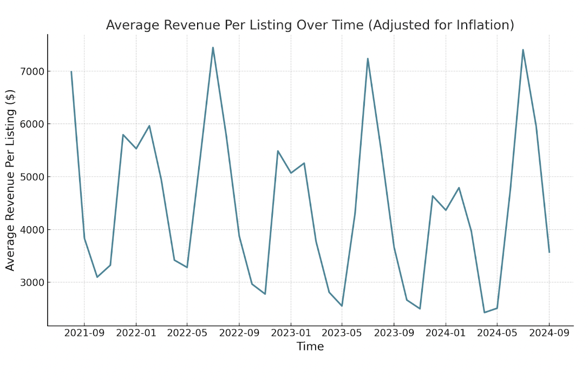The height and width of the screenshot is (383, 588).
Task: Click the 2023-01 x-axis tick label
Action: (291, 333)
